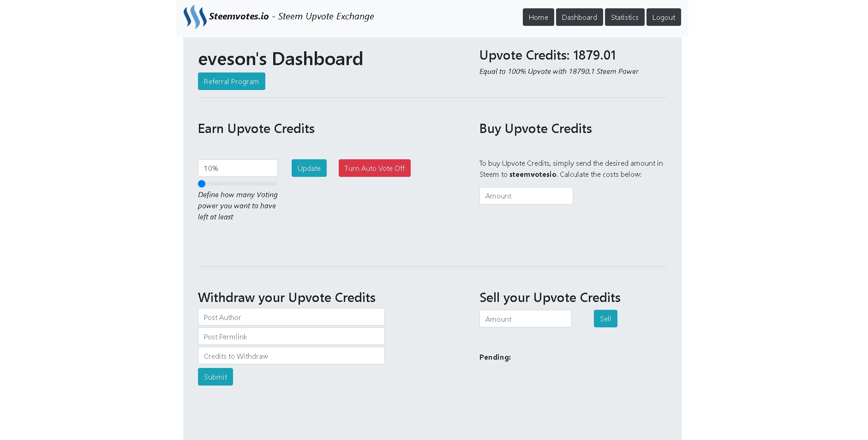The width and height of the screenshot is (868, 440).
Task: Click the 'Buy Upvote Credits' heading
Action: click(535, 129)
